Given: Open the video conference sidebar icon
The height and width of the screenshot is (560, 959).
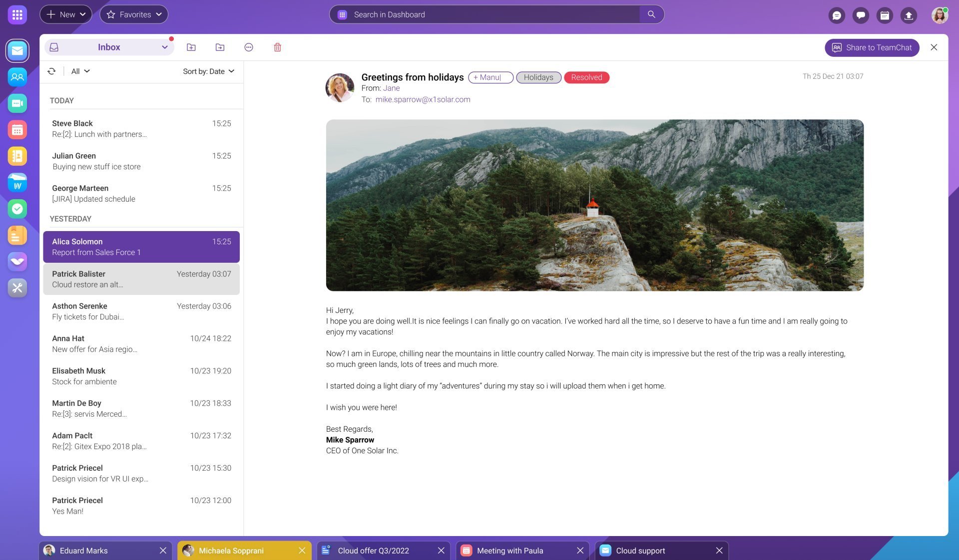Looking at the screenshot, I should click(x=17, y=103).
